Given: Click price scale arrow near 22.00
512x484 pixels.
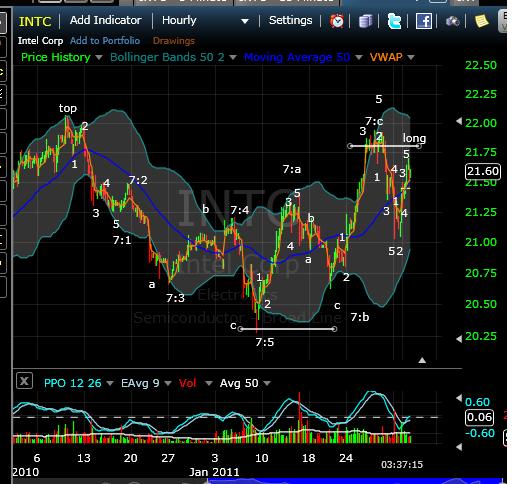Looking at the screenshot, I should click(459, 121).
